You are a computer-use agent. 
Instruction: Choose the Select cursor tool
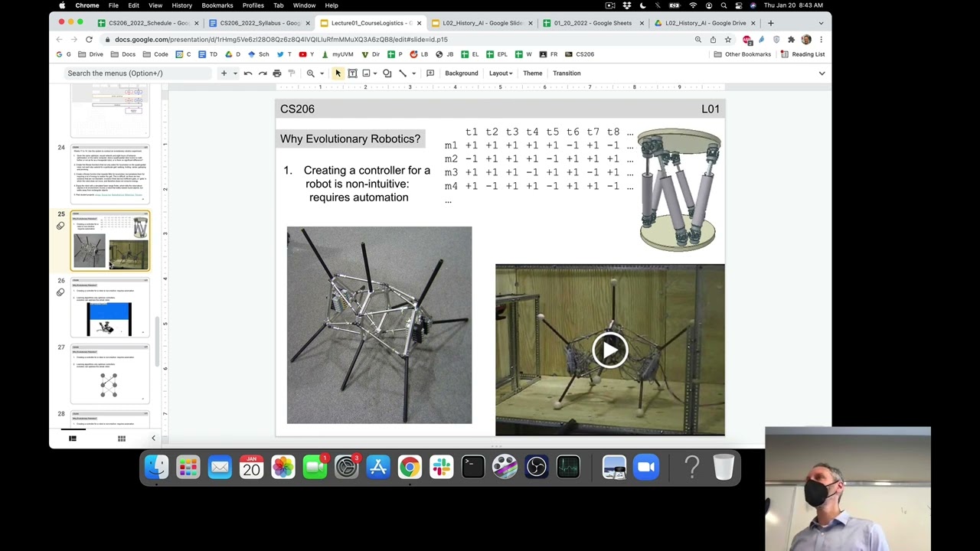coord(338,73)
